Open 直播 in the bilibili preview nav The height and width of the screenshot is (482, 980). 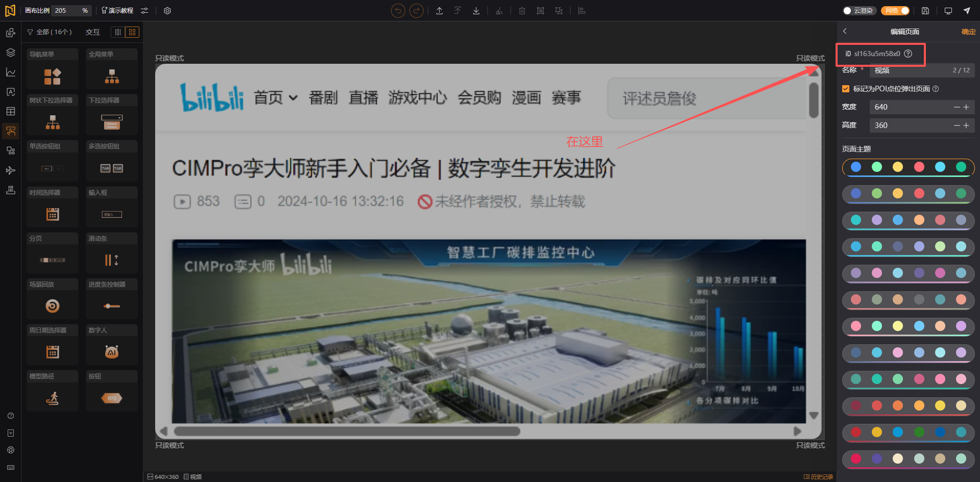pyautogui.click(x=363, y=97)
